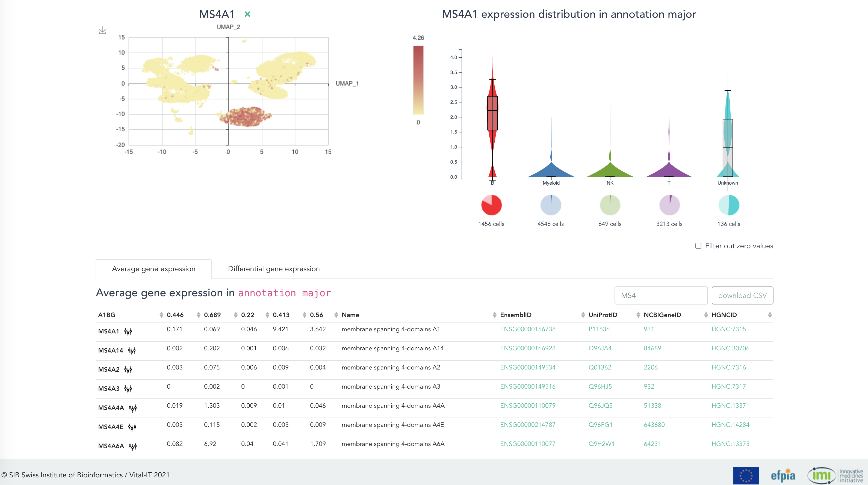Open the violin plot icon beside MS4A1

pos(128,332)
